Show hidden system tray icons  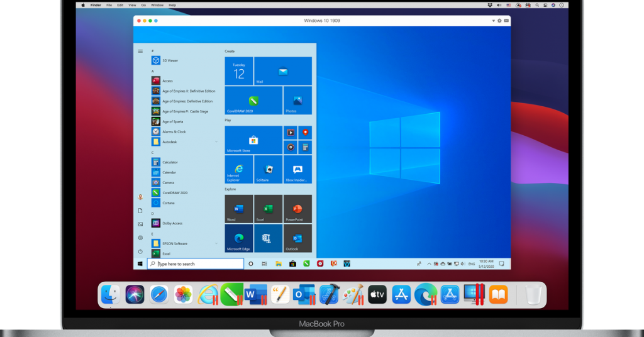[430, 264]
